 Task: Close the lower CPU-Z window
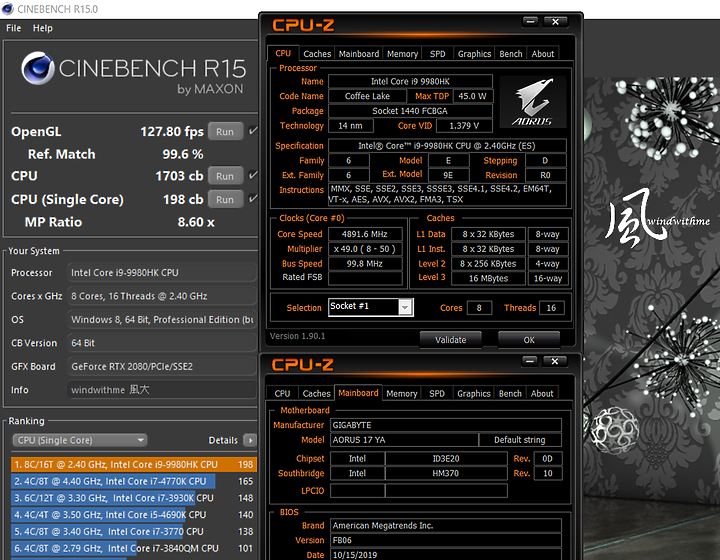pos(555,361)
